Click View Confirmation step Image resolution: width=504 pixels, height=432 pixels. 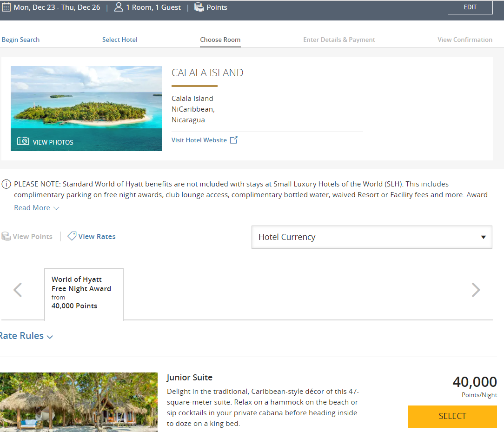tap(465, 40)
